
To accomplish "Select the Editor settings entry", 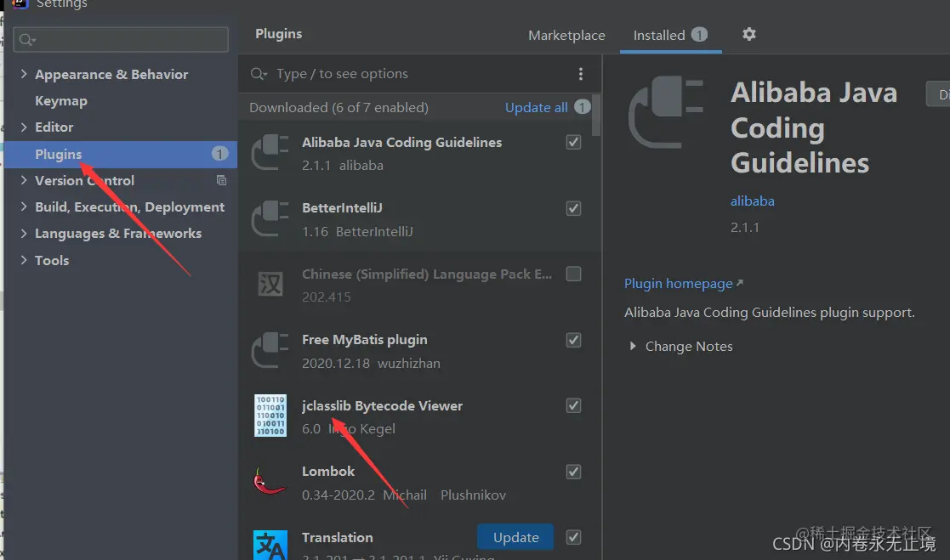I will [x=54, y=127].
